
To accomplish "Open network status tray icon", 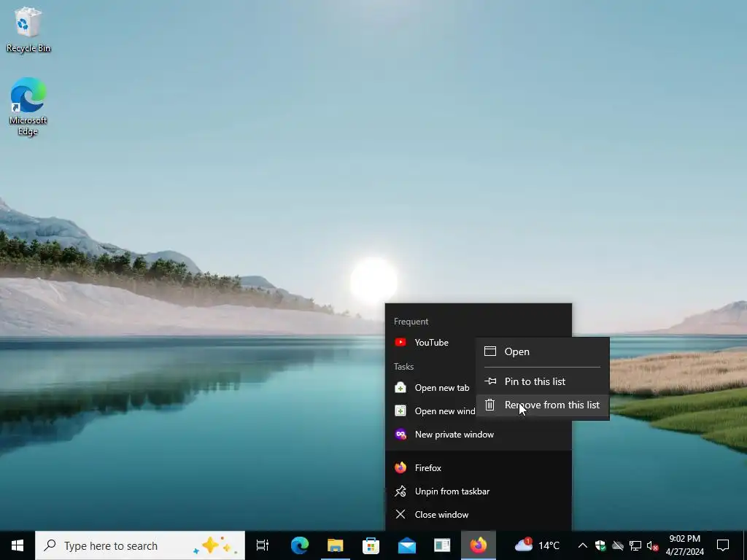I will pos(635,545).
